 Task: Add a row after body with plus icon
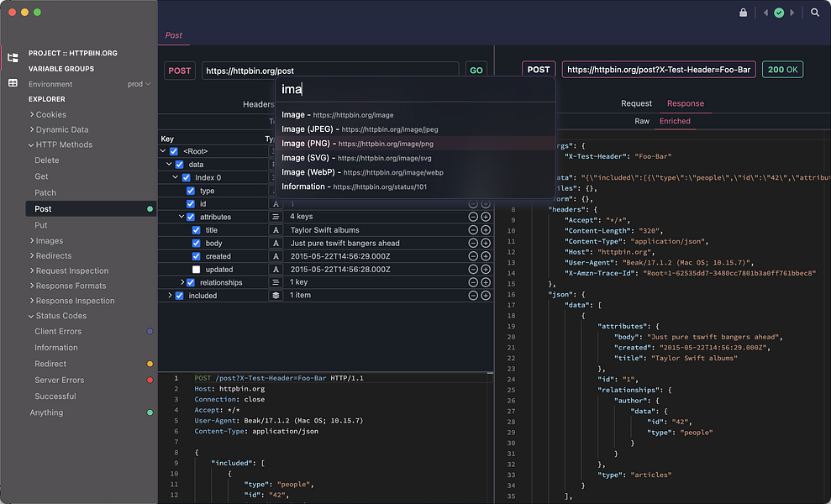[486, 244]
